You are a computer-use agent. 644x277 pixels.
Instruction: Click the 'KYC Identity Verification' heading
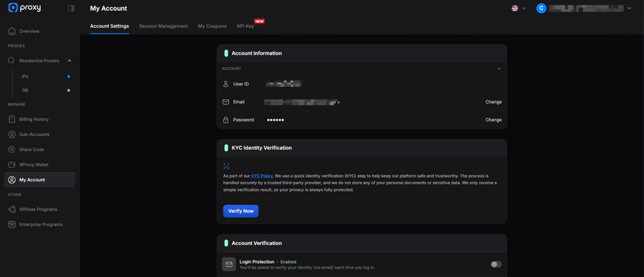pos(262,148)
